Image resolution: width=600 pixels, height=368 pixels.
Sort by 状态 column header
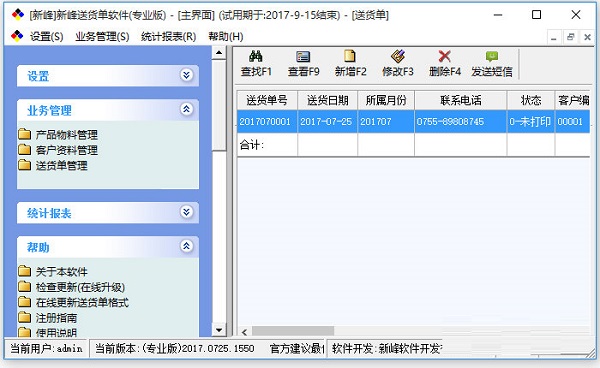pos(531,100)
